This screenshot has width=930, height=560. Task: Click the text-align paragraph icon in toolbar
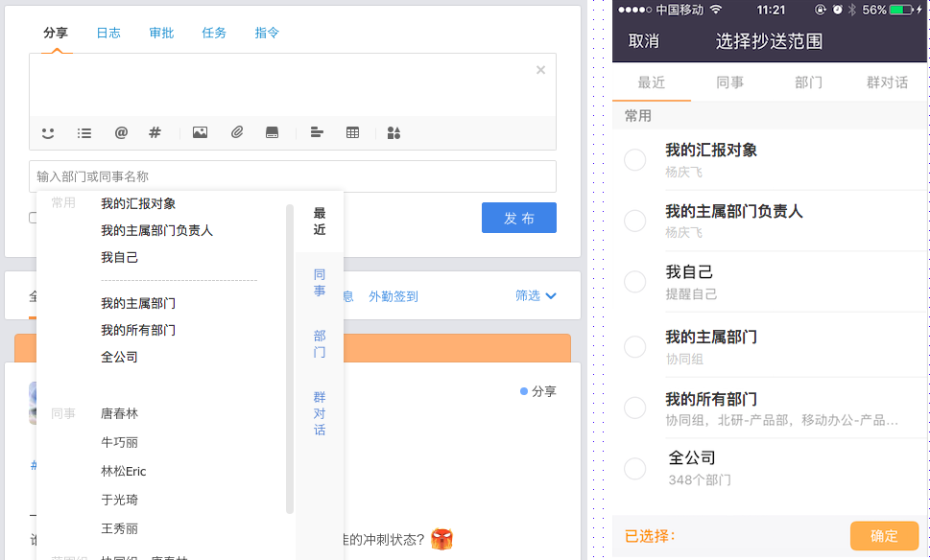pos(317,132)
